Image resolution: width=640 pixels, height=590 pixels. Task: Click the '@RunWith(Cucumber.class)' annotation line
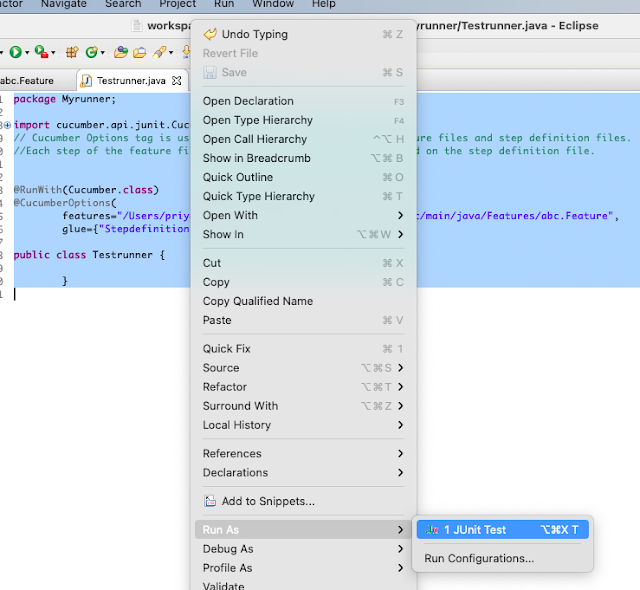click(x=86, y=190)
